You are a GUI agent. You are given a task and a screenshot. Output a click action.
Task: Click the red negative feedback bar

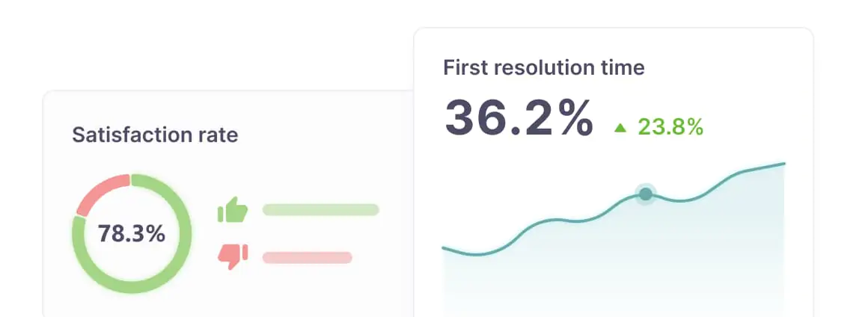(x=308, y=257)
